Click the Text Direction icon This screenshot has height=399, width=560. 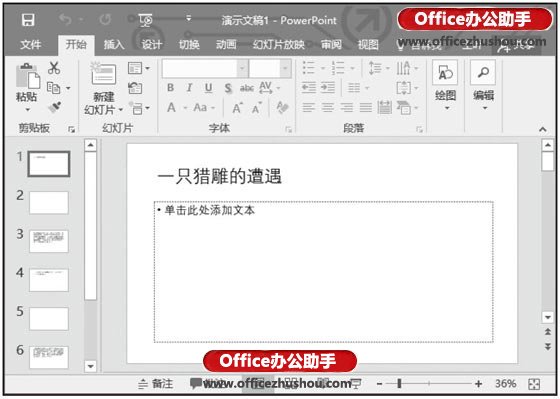(x=403, y=68)
